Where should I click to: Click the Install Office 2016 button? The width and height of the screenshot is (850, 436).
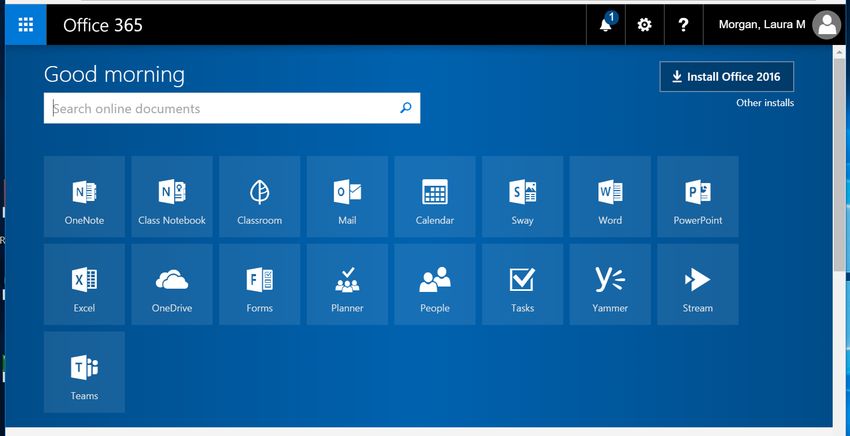tap(726, 76)
